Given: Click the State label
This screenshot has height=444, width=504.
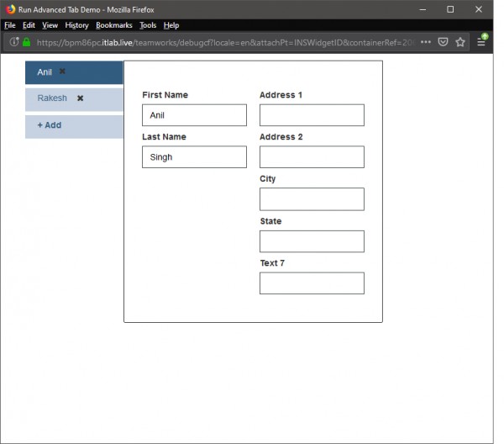Looking at the screenshot, I should click(270, 221).
